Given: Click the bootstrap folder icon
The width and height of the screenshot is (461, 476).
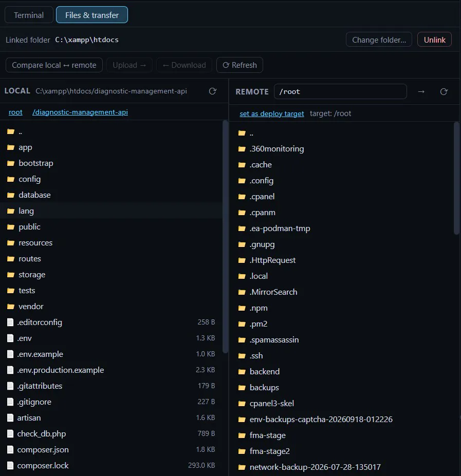Looking at the screenshot, I should (11, 163).
